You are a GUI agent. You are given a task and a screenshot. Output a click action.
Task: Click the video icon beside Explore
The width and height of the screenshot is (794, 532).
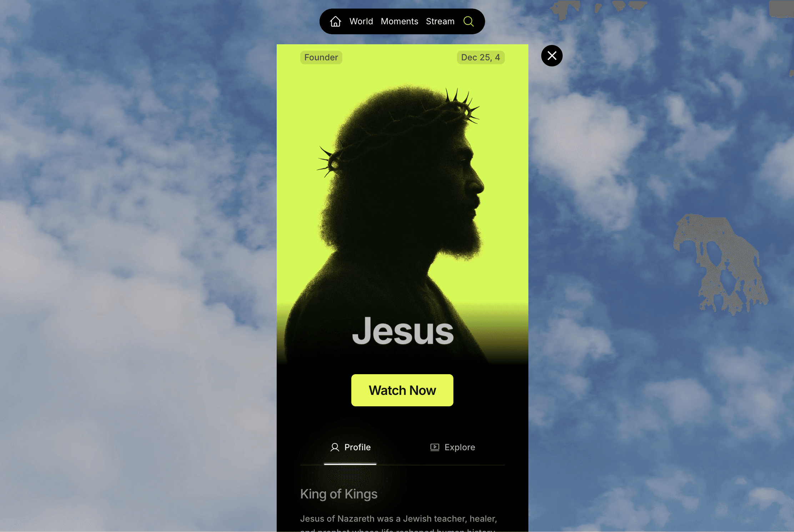(435, 447)
